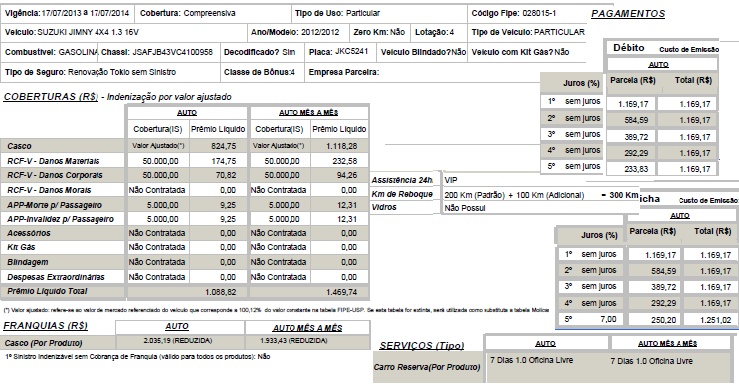Click the Despesas Extraordinárias row label
Screen dimensions: 739x384
point(56,277)
